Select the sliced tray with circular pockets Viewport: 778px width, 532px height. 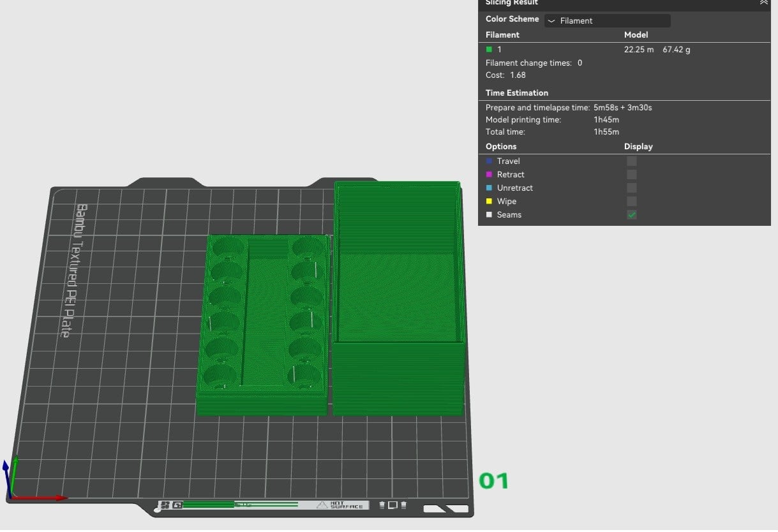[263, 325]
